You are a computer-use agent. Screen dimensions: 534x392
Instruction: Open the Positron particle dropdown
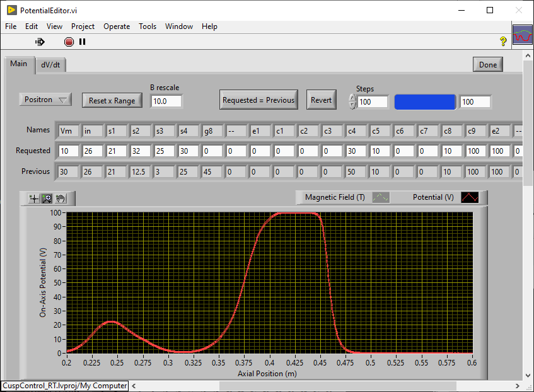45,100
